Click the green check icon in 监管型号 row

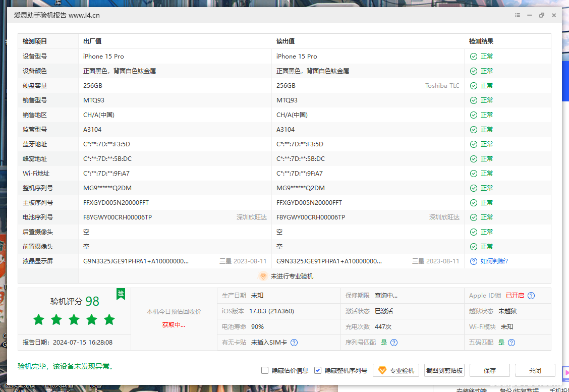[x=474, y=130]
